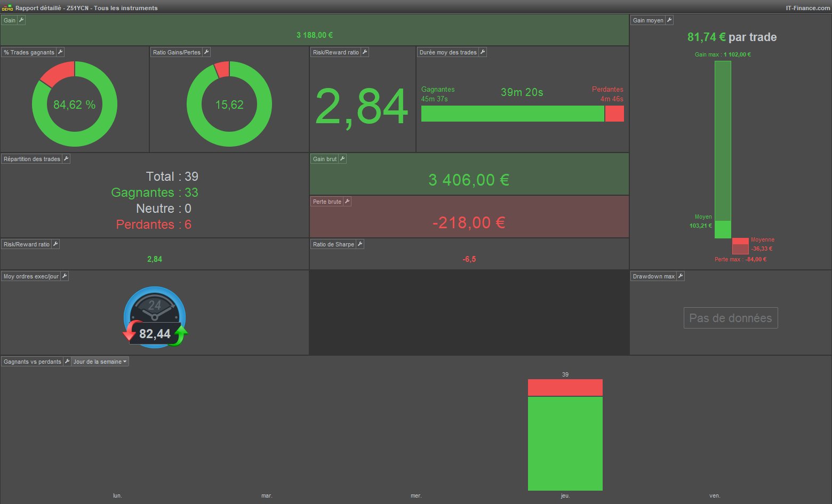Open Répartition des trades wrench settings
832x504 pixels.
pyautogui.click(x=66, y=159)
